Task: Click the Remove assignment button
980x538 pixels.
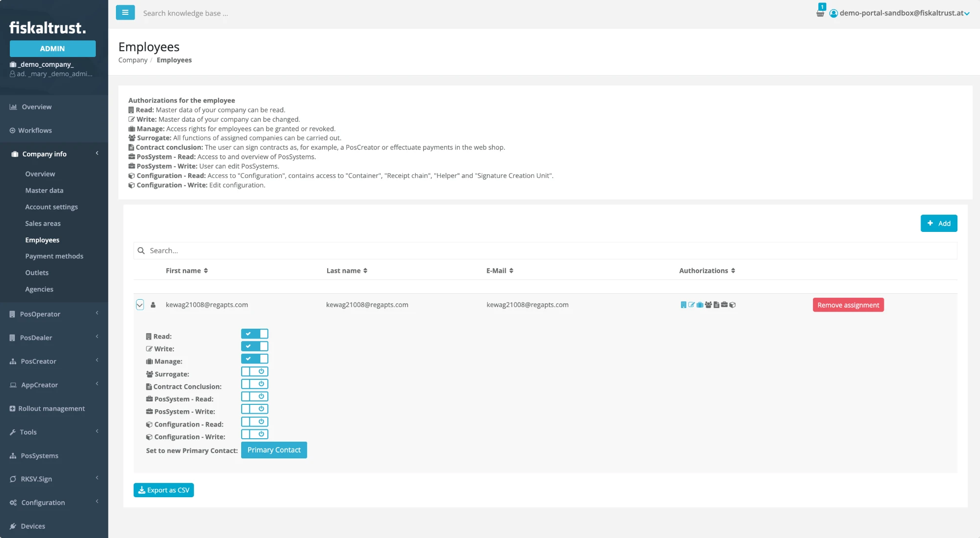Action: click(x=848, y=305)
